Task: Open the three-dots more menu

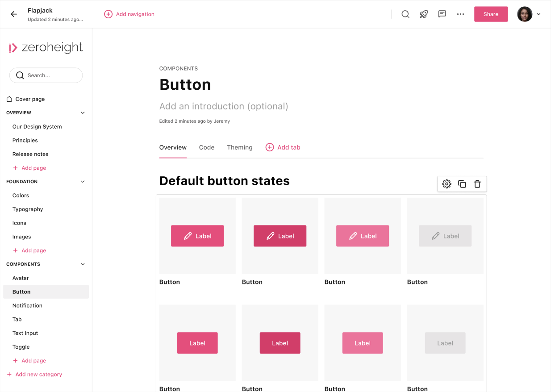Action: click(x=460, y=14)
